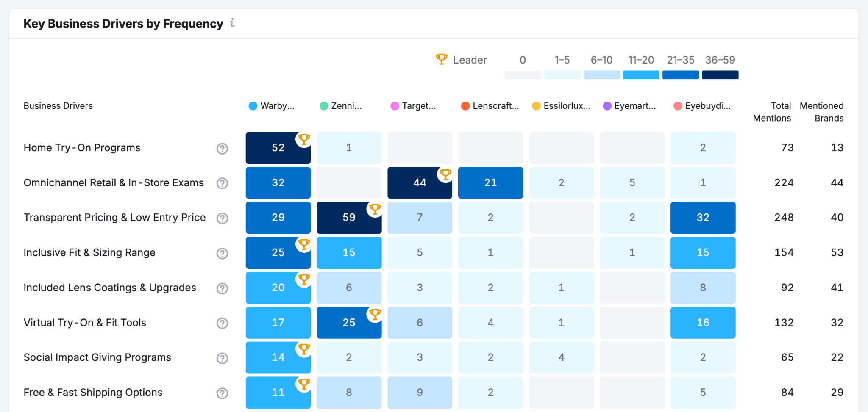Click the Leader trophy icon in legend

tap(441, 59)
